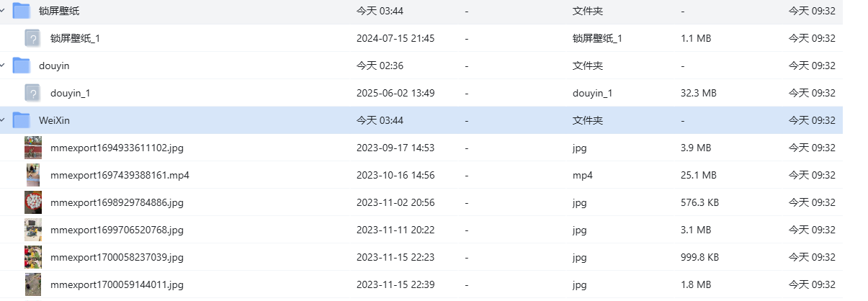The width and height of the screenshot is (868, 301).
Task: Click the douyin folder icon
Action: (21, 66)
